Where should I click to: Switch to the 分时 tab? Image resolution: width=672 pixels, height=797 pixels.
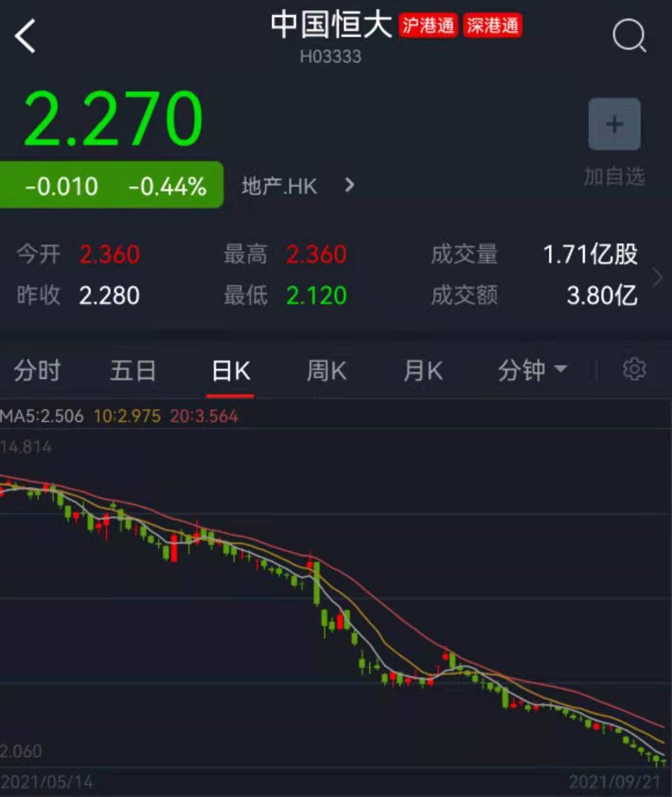[37, 370]
